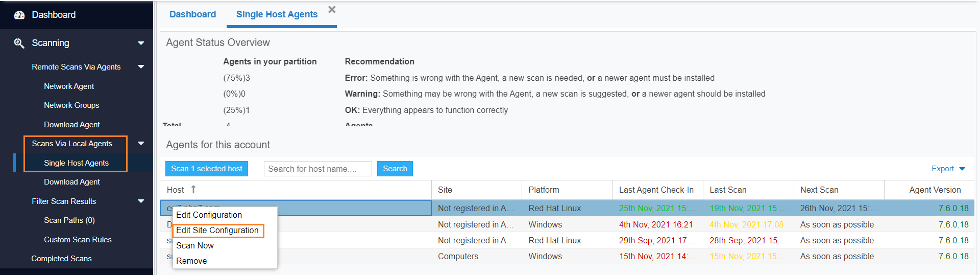
Task: Open Network Groups in the sidebar
Action: 71,105
